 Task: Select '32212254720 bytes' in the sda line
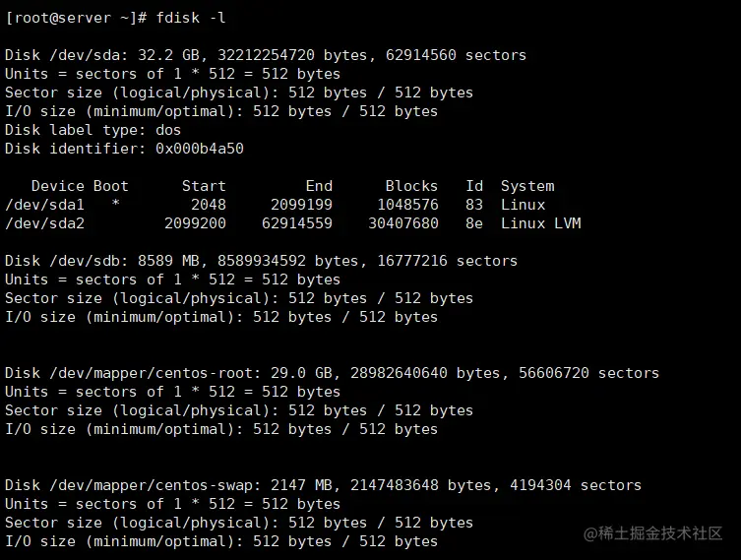tap(292, 55)
